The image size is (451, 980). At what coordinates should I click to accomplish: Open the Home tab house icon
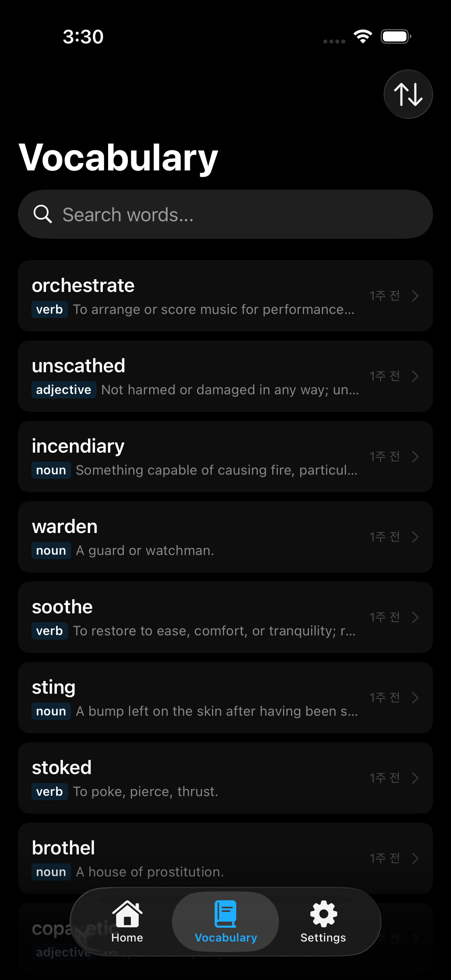(127, 914)
